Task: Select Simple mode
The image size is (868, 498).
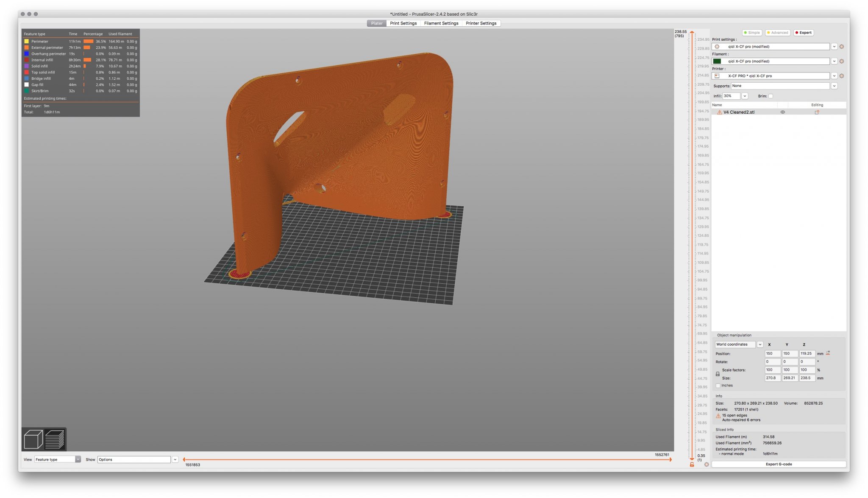Action: [x=752, y=33]
